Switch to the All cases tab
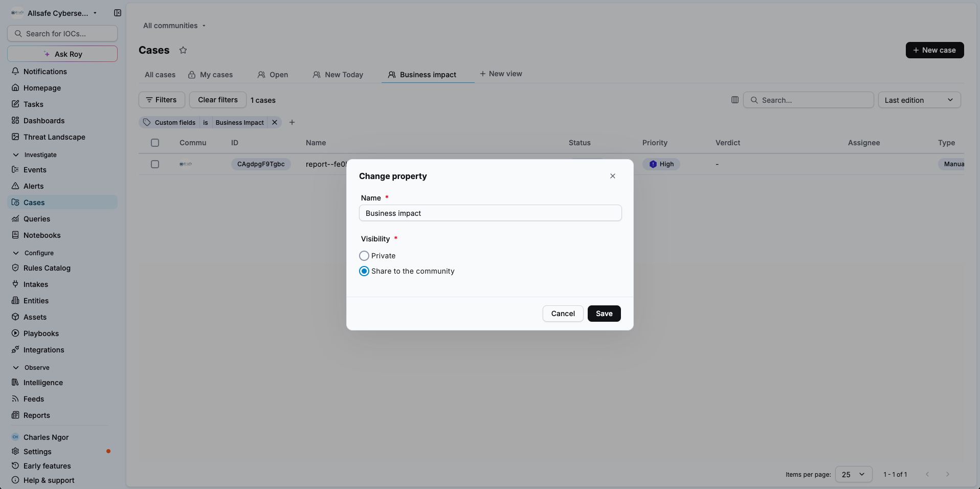The image size is (980, 489). (x=160, y=75)
